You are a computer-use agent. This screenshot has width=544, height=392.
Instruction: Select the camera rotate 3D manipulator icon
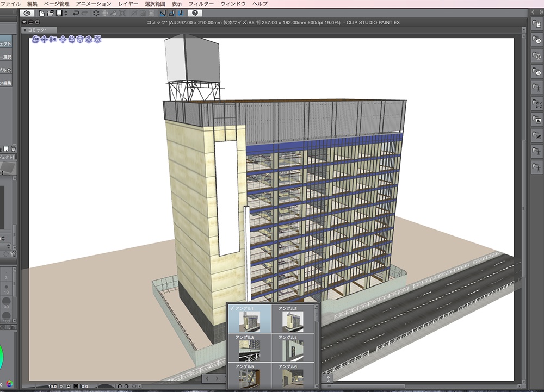tap(36, 40)
